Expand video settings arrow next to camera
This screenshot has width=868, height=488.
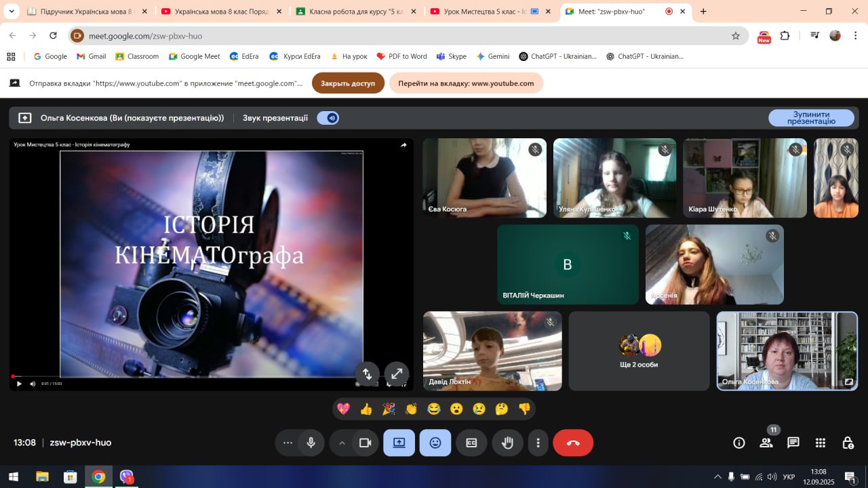click(x=342, y=443)
